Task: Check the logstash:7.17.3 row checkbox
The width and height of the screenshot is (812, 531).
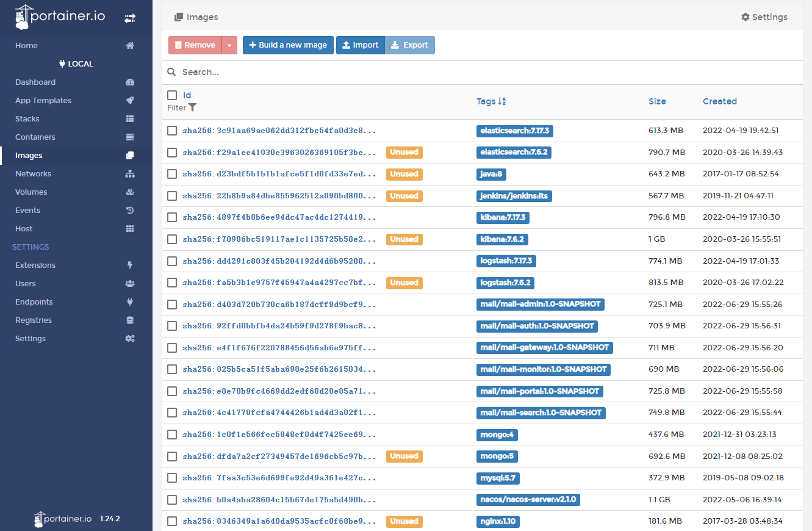Action: click(x=172, y=261)
